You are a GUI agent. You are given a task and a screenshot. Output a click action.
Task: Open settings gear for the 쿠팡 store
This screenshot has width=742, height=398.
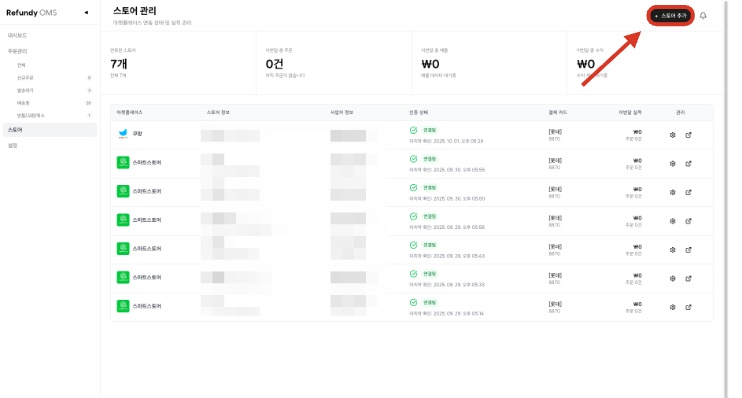coord(672,135)
